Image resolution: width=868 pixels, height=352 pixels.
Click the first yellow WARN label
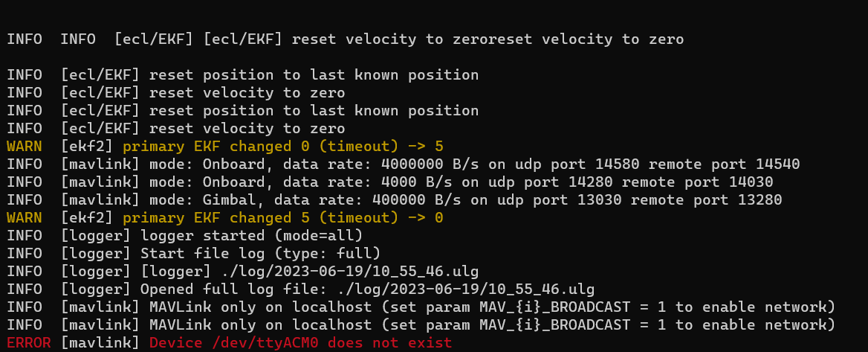(25, 147)
